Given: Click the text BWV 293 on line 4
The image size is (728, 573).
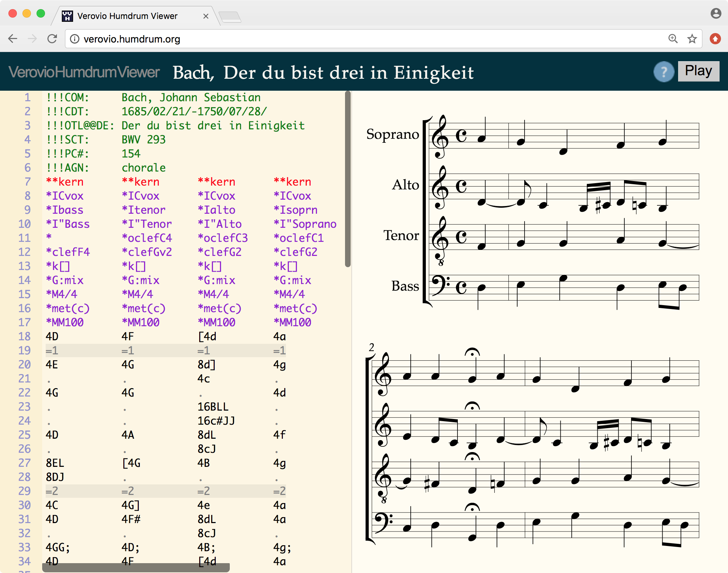Looking at the screenshot, I should click(x=144, y=140).
